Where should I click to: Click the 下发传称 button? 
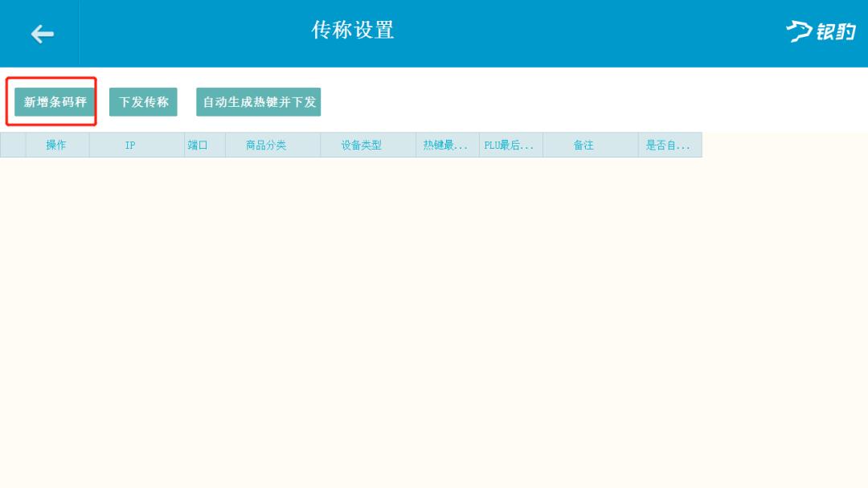pyautogui.click(x=142, y=101)
